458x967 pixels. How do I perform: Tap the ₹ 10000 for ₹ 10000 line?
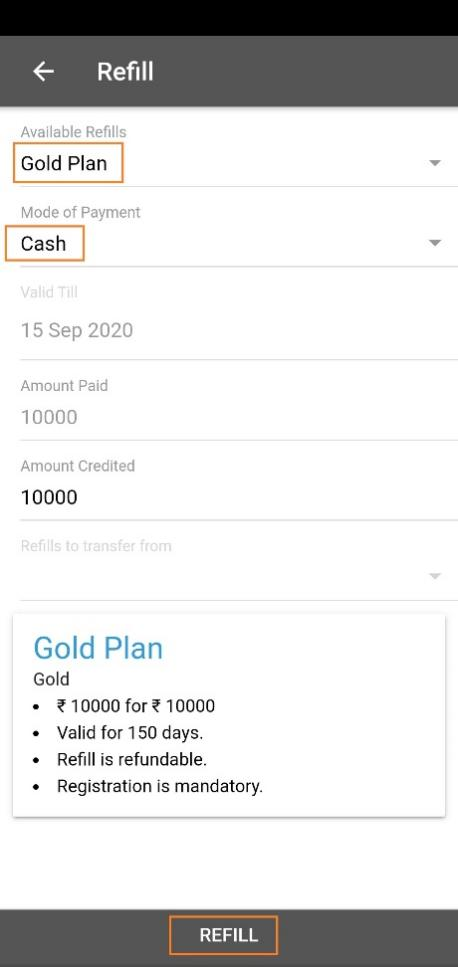click(x=136, y=706)
